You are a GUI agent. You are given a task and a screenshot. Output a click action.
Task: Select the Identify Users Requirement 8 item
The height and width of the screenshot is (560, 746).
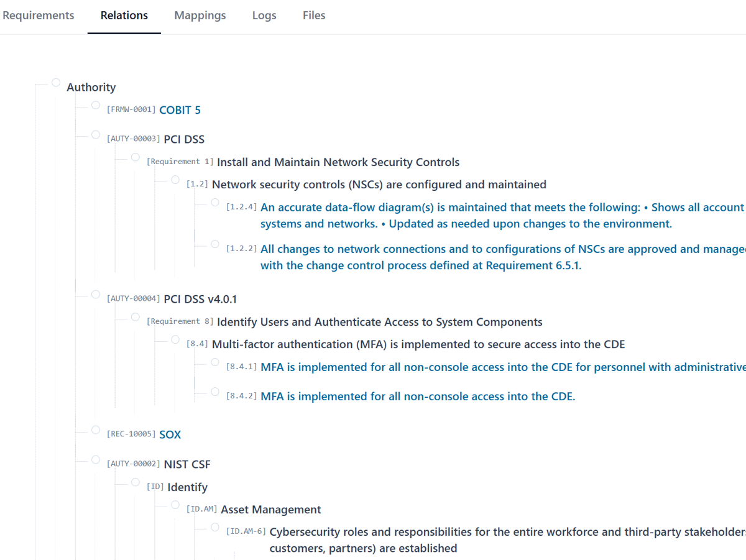click(x=379, y=322)
